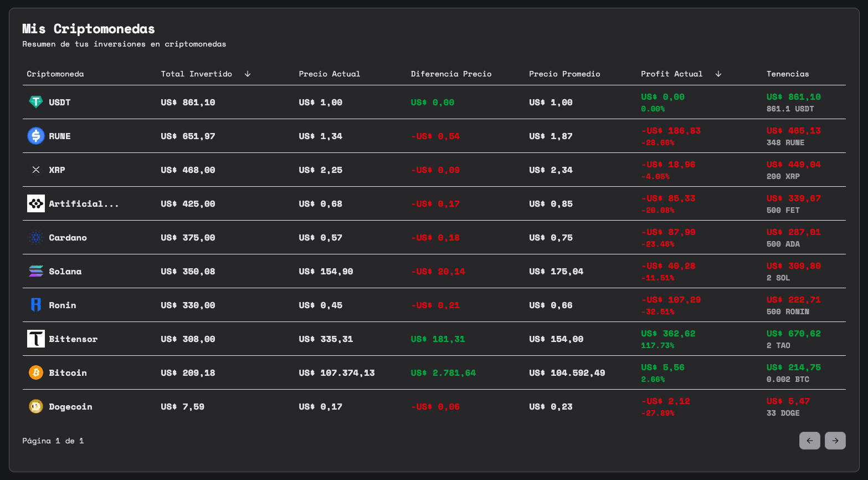Click profit -US$ 107,29 for Ronin
Image resolution: width=868 pixels, height=480 pixels.
pyautogui.click(x=671, y=299)
